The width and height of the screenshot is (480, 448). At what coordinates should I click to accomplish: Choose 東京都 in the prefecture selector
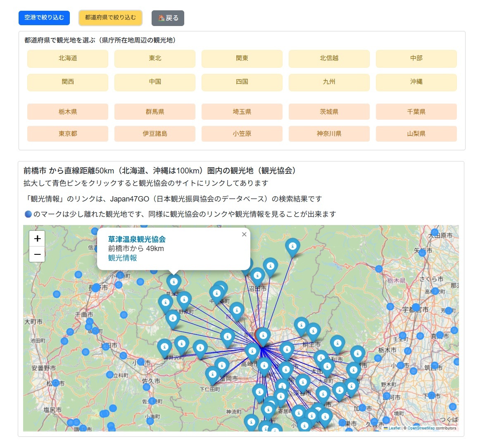[67, 133]
